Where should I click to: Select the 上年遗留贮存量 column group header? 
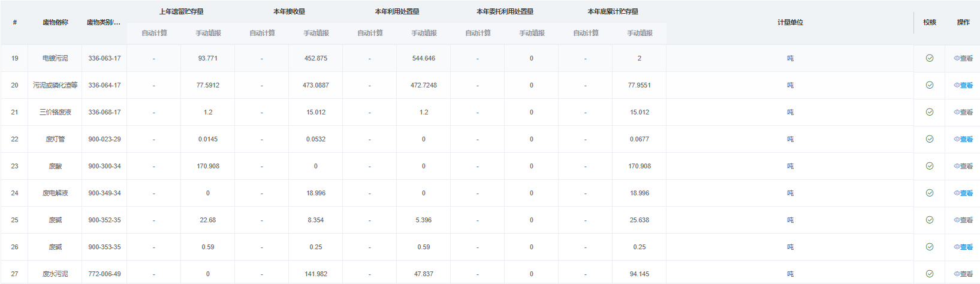click(x=181, y=11)
